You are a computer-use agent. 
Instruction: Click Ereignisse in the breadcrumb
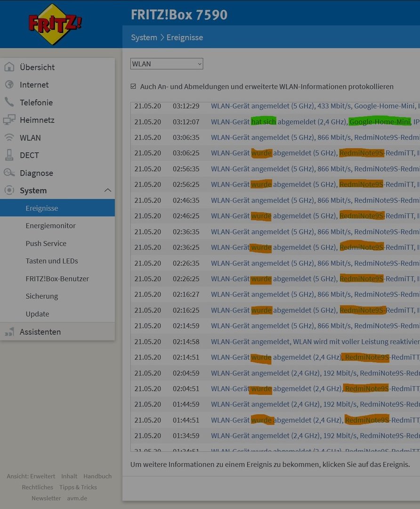[x=185, y=37]
